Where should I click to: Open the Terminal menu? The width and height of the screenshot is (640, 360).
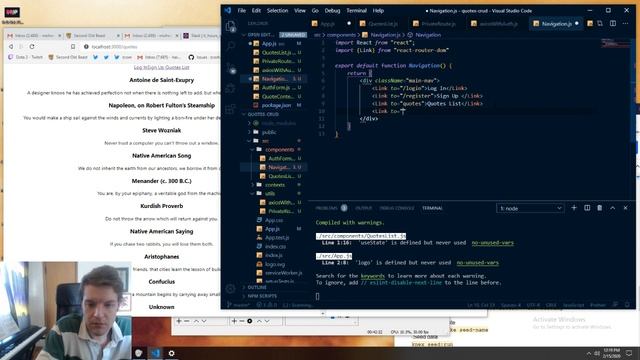(356, 11)
